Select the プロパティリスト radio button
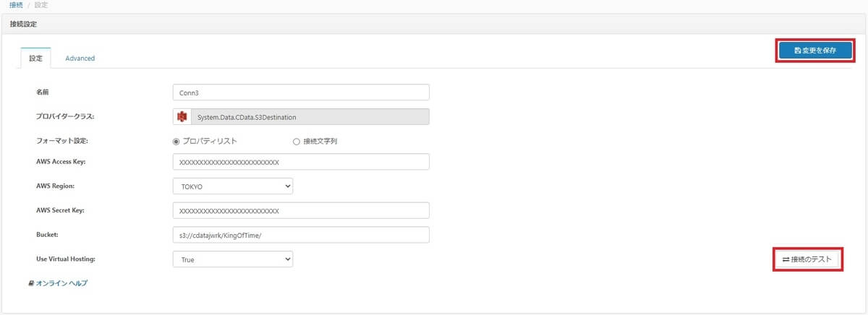The height and width of the screenshot is (315, 868). [x=176, y=141]
